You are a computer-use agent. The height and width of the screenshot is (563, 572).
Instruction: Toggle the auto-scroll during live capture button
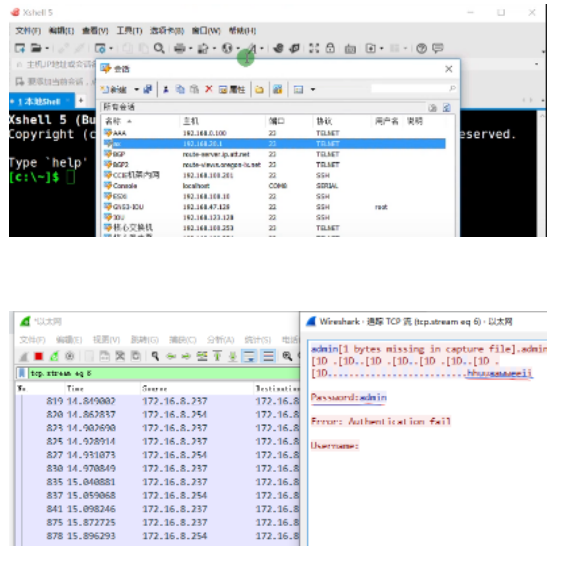point(249,356)
